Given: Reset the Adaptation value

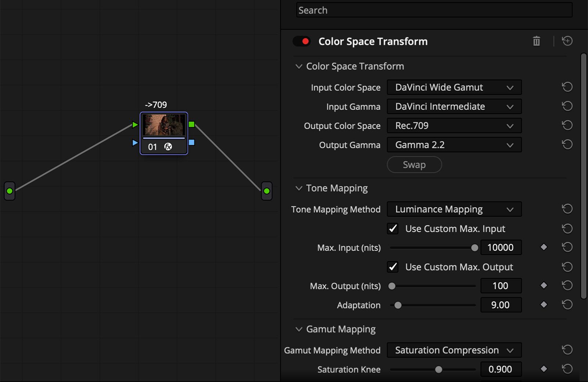Looking at the screenshot, I should point(567,304).
